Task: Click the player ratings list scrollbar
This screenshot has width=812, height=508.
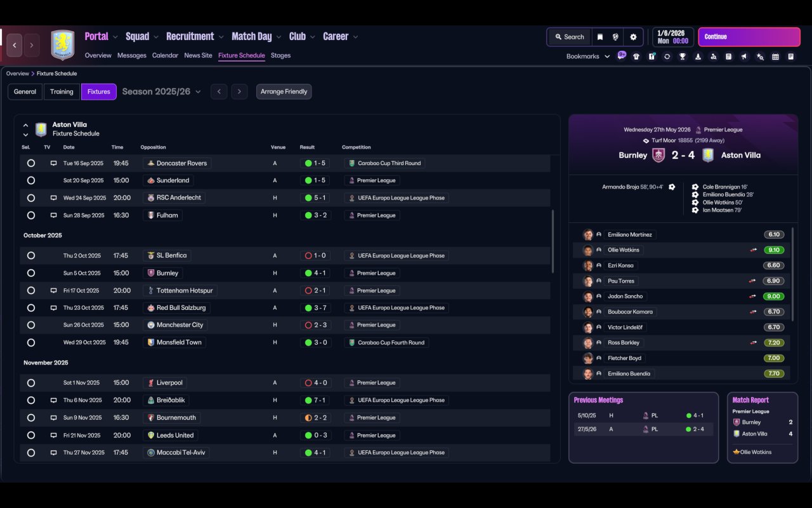Action: click(x=793, y=274)
